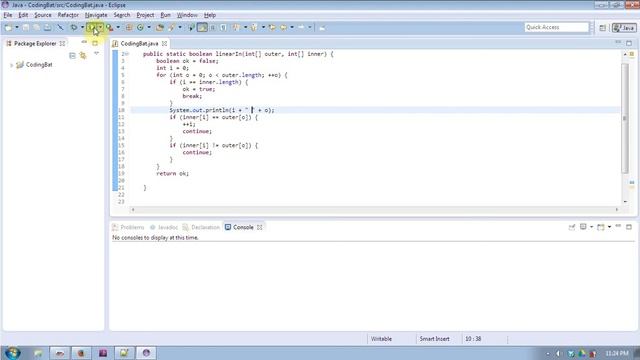Click the New Java Class icon
Screen dimensions: 640x360
click(x=140, y=27)
